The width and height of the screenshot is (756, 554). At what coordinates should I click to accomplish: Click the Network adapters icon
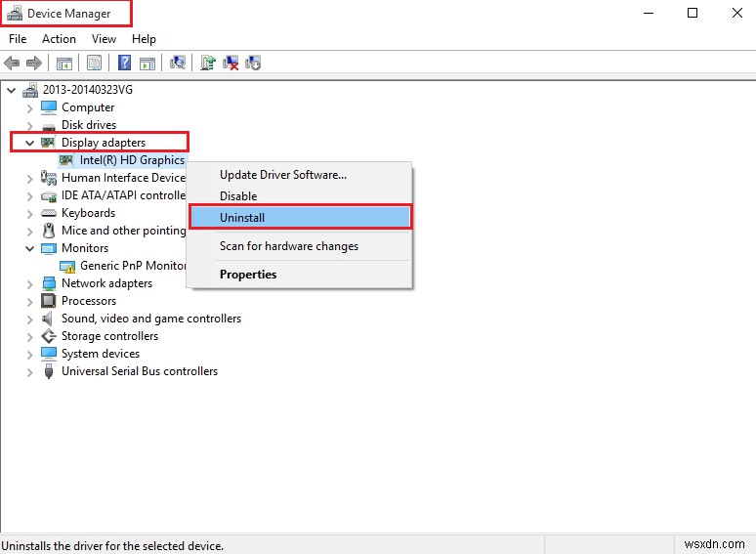[x=49, y=283]
